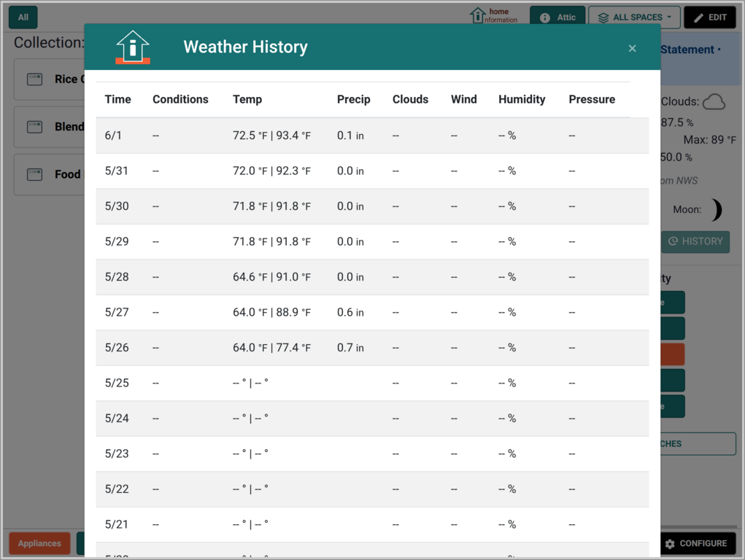Click the home information logo at top
This screenshot has width=745, height=560.
click(494, 15)
